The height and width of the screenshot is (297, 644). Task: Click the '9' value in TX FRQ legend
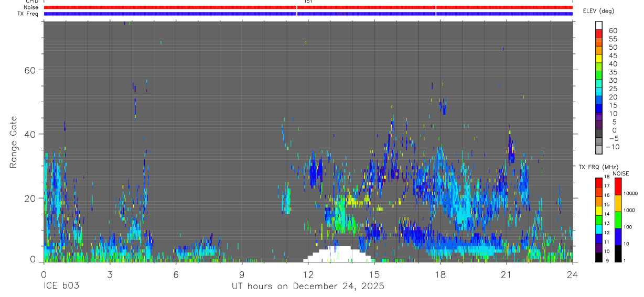607,260
